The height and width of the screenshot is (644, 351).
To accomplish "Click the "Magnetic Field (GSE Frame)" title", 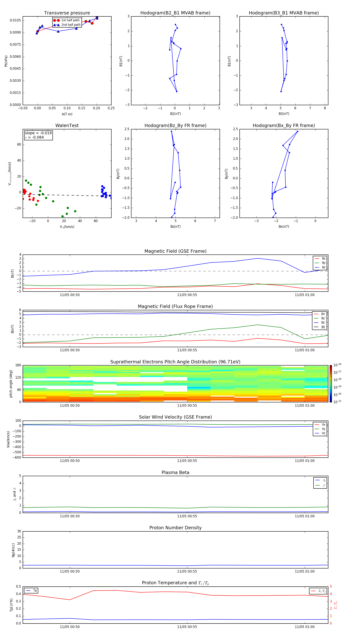I will tap(175, 251).
